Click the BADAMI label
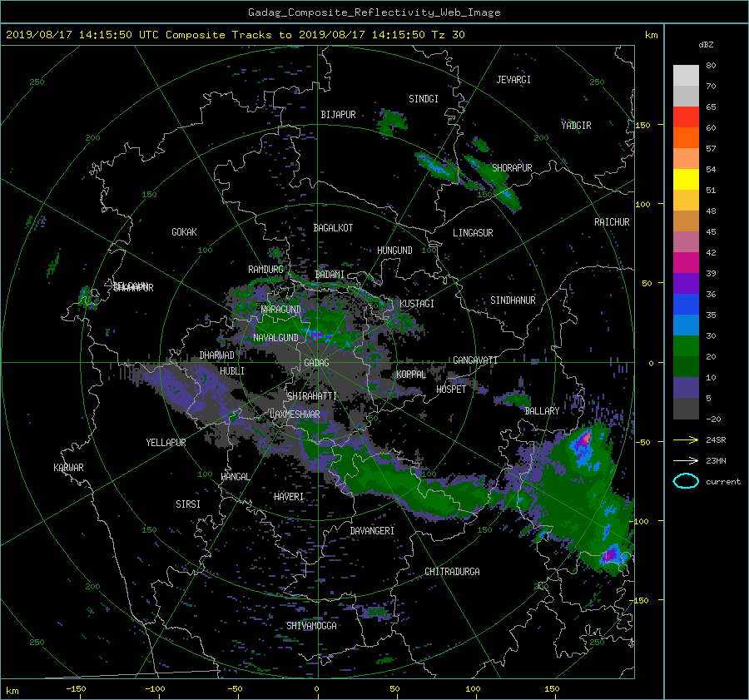The image size is (749, 700). click(x=330, y=275)
